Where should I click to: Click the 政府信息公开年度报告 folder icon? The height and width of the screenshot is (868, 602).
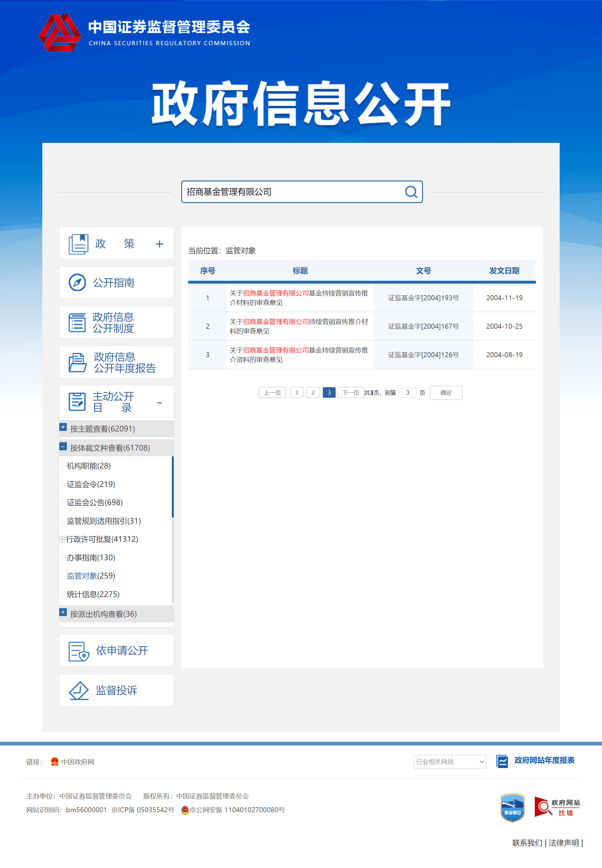(x=77, y=362)
